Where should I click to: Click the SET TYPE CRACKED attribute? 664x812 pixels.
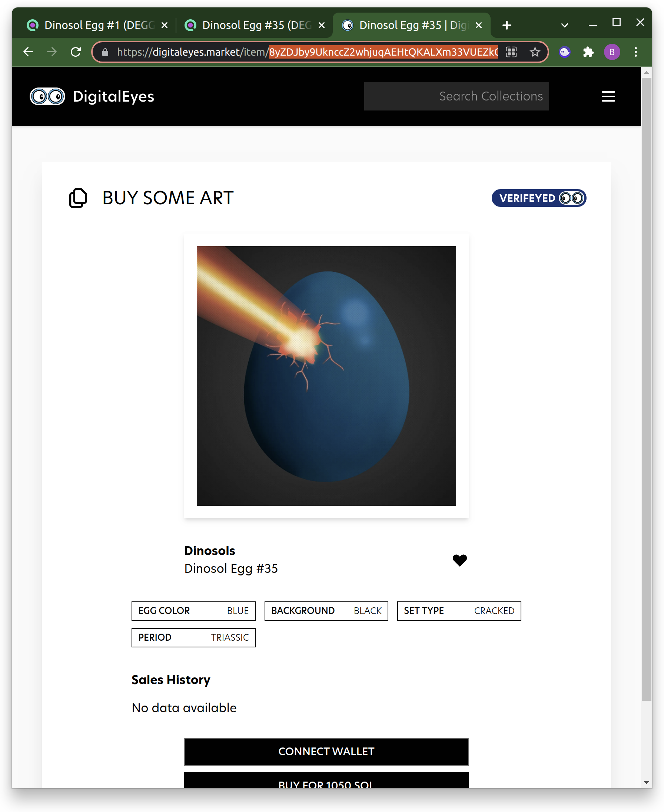[459, 611]
